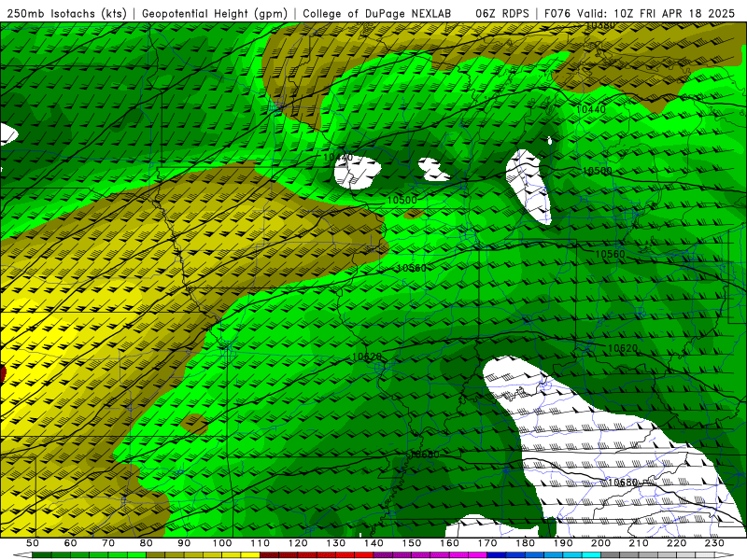747x560 pixels.
Task: Click the 60 kts legend label
Action: click(71, 543)
